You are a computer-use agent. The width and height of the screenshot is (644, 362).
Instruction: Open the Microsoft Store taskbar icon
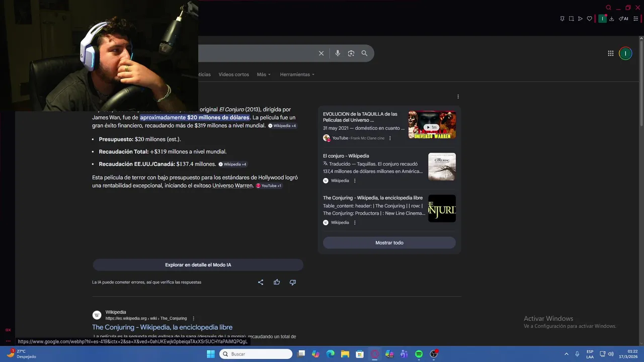[360, 354]
